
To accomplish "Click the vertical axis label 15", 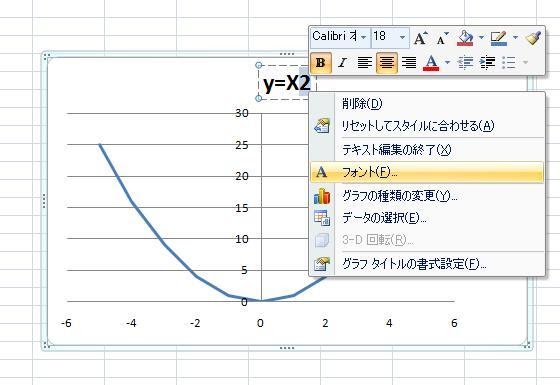I will pyautogui.click(x=242, y=208).
